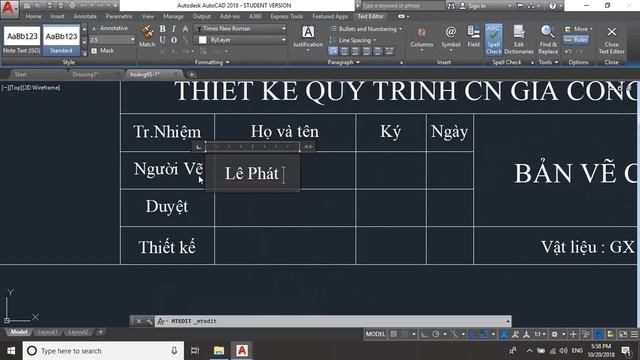Open Find & Replace

click(x=548, y=39)
